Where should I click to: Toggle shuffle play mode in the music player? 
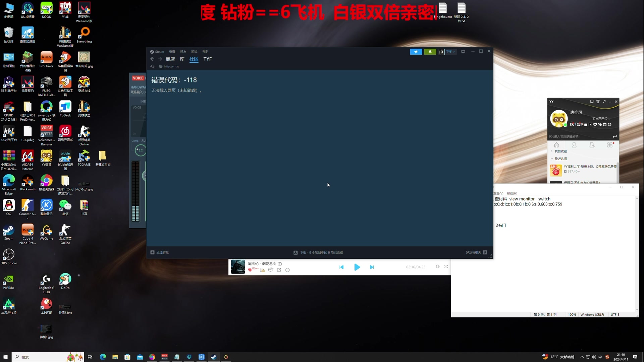click(446, 266)
